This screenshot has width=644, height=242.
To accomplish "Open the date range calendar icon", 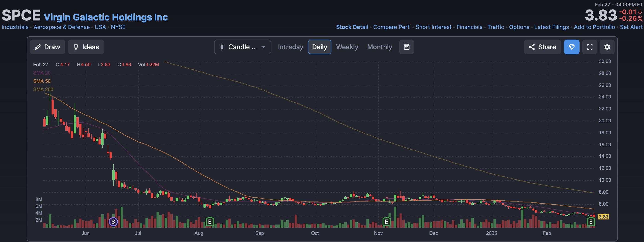I will [406, 47].
